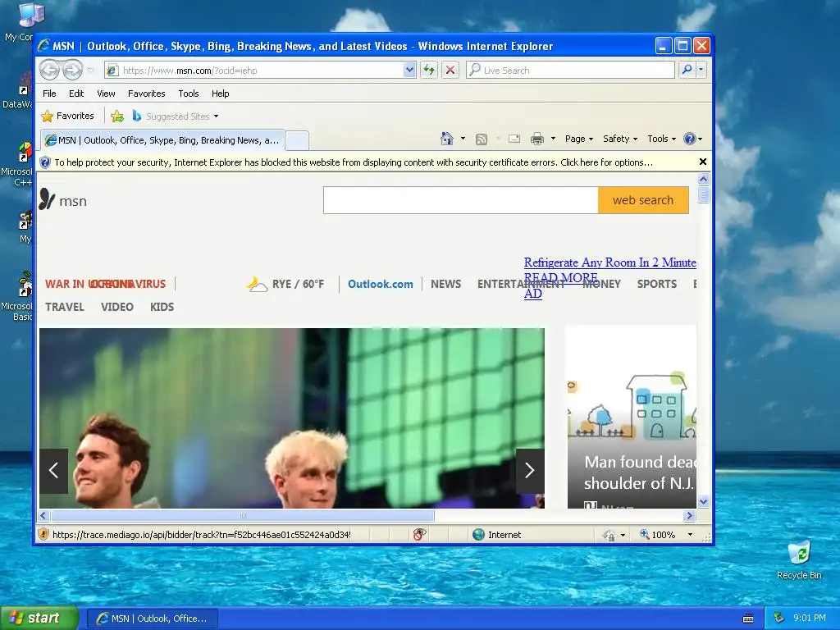Click in the MSN web search field

(x=461, y=200)
